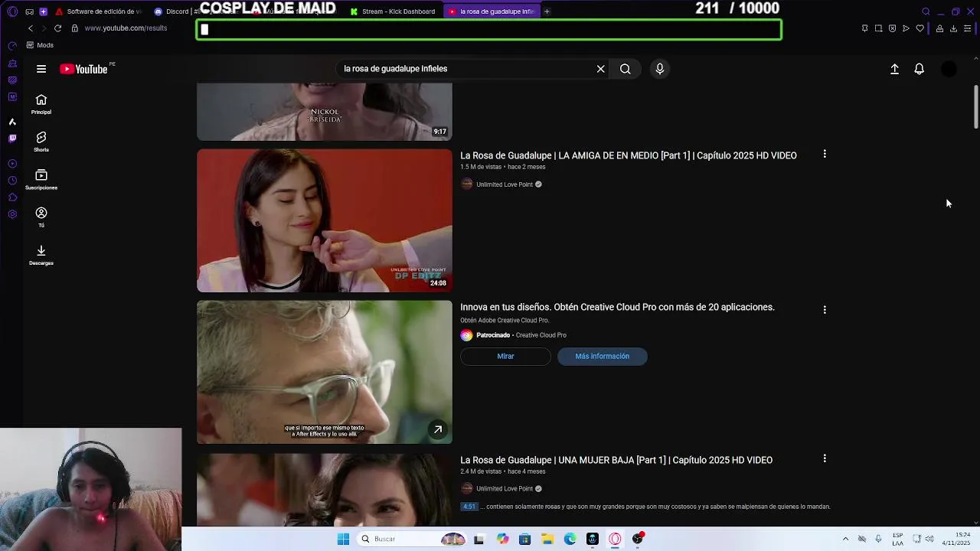The width and height of the screenshot is (980, 551).
Task: Open the Tú profile section
Action: point(41,217)
